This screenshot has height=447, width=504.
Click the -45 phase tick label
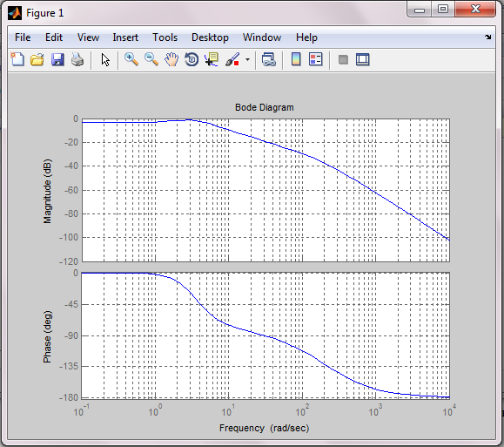(x=71, y=304)
